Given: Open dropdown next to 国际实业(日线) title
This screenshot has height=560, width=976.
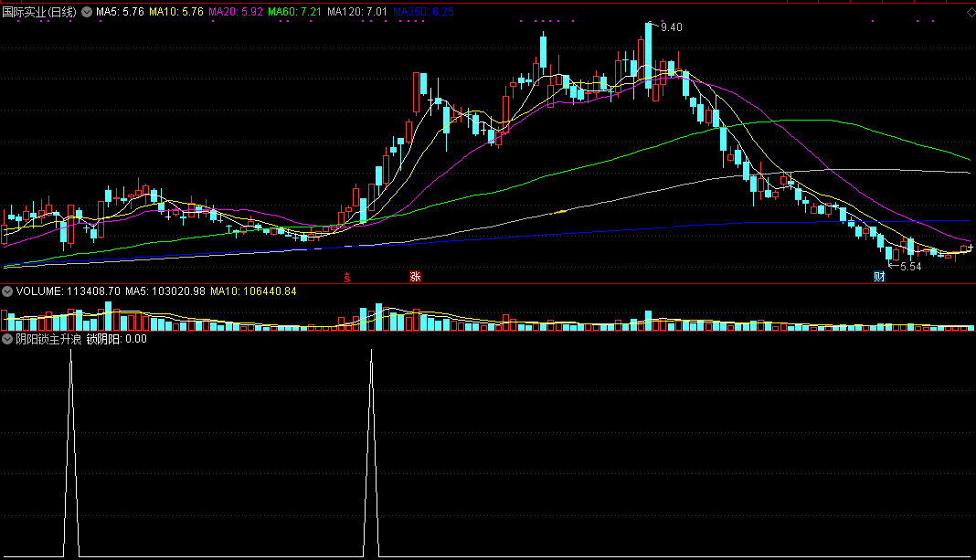Looking at the screenshot, I should coord(87,12).
